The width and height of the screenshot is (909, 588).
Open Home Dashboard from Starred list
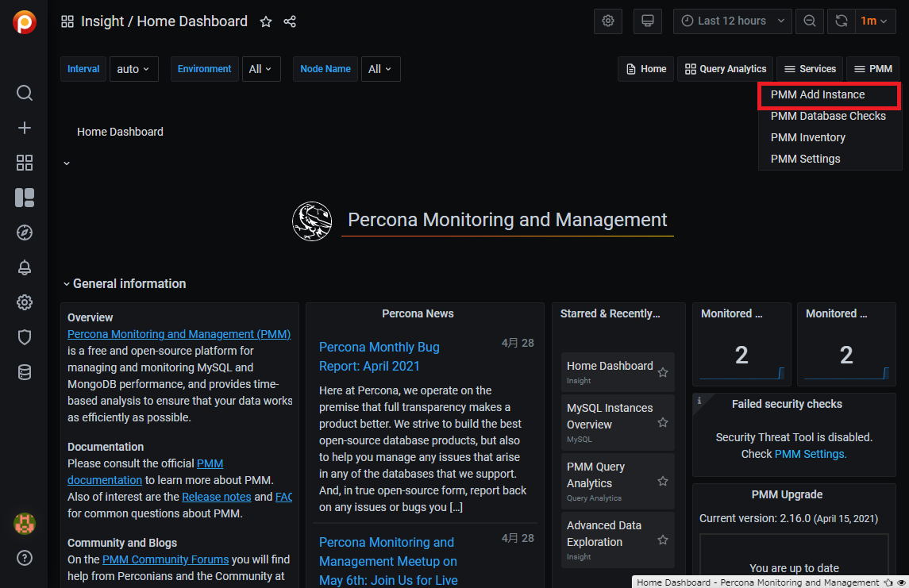click(610, 366)
